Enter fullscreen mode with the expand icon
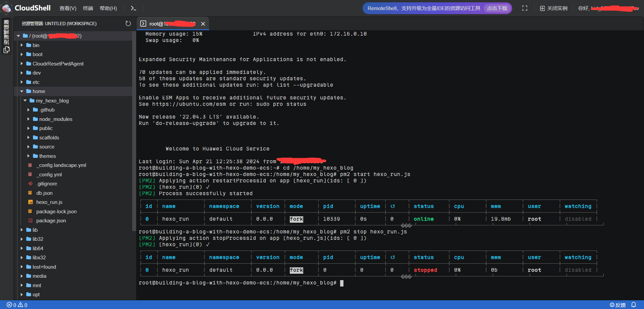 [525, 8]
